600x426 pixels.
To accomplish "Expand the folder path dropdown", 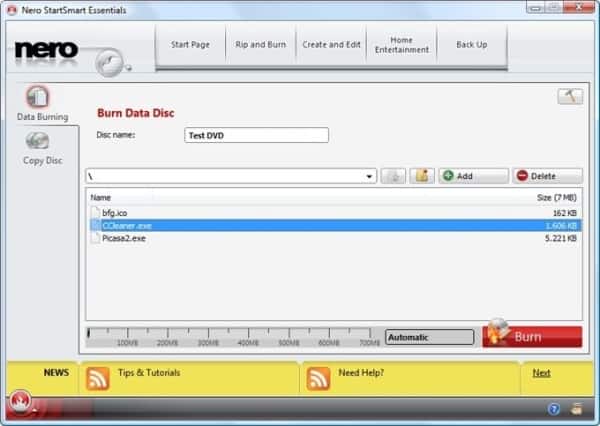I will click(x=369, y=176).
